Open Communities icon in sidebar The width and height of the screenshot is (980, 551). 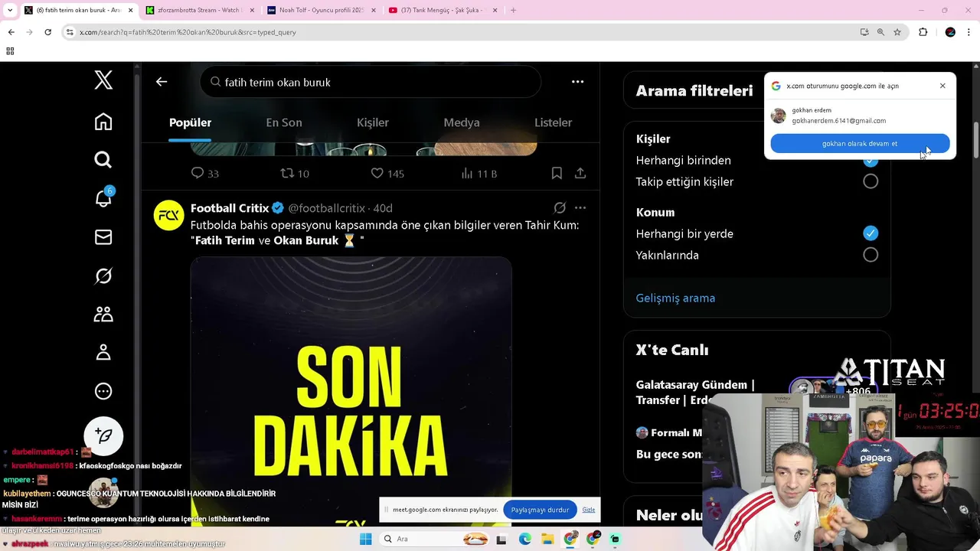tap(103, 314)
